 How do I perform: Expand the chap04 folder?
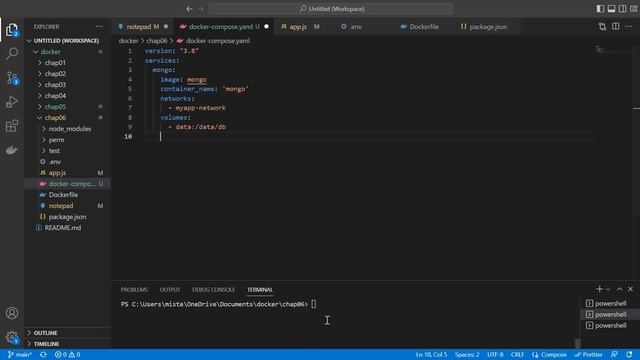(67, 96)
